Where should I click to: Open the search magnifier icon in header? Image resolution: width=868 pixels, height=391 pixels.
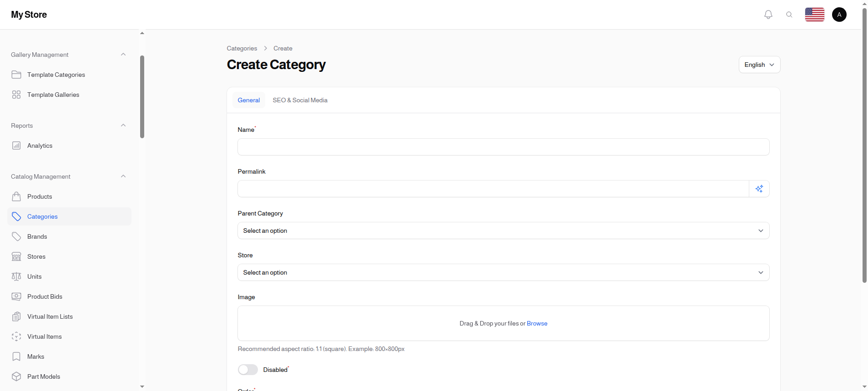[x=789, y=15]
